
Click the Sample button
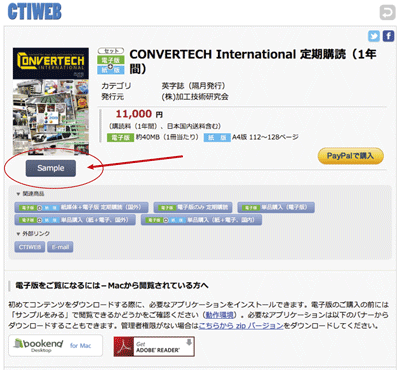[51, 168]
